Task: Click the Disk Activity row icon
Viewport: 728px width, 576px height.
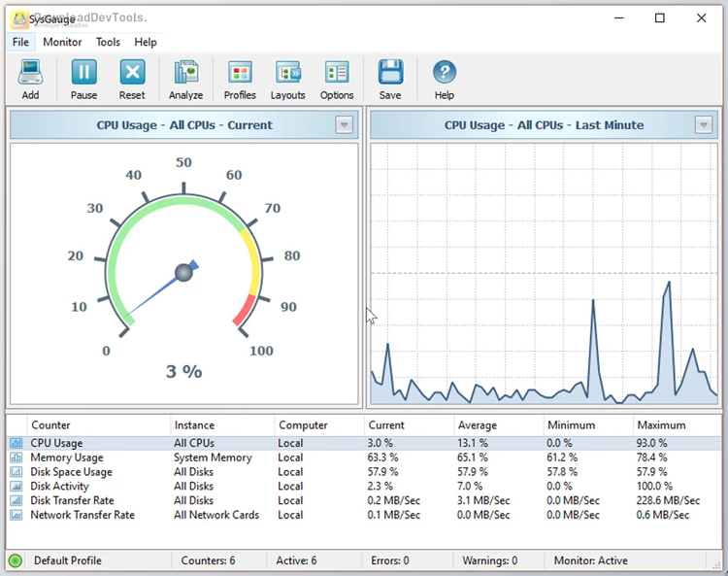Action: (x=17, y=487)
